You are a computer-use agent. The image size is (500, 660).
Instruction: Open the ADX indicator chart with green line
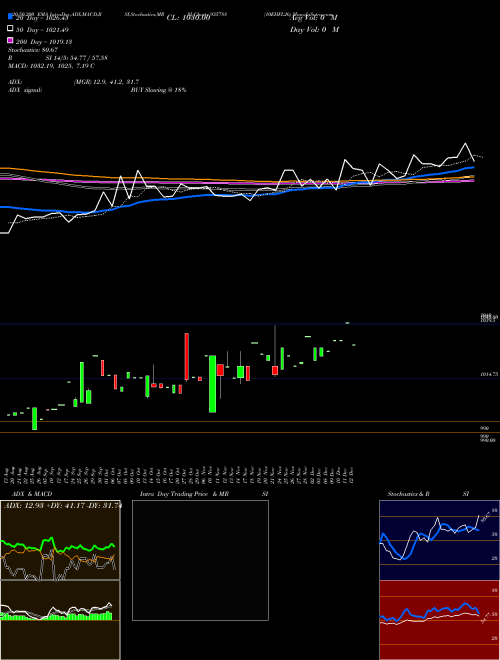pos(60,540)
